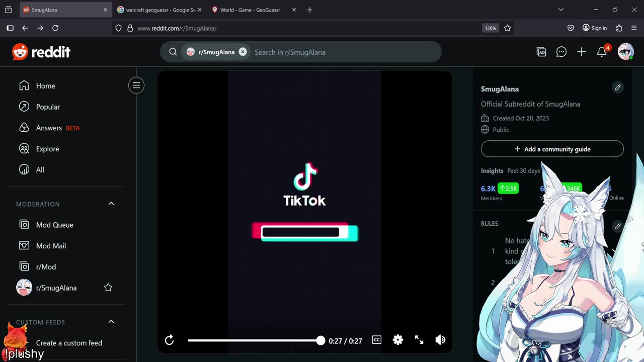Click the search magnifier icon

pos(173,52)
